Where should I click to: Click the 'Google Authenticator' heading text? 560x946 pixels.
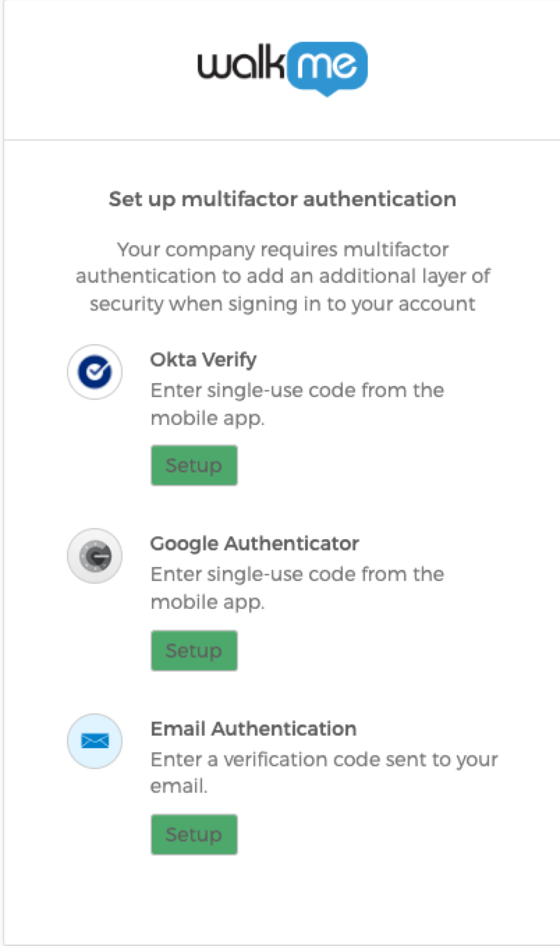(x=254, y=543)
